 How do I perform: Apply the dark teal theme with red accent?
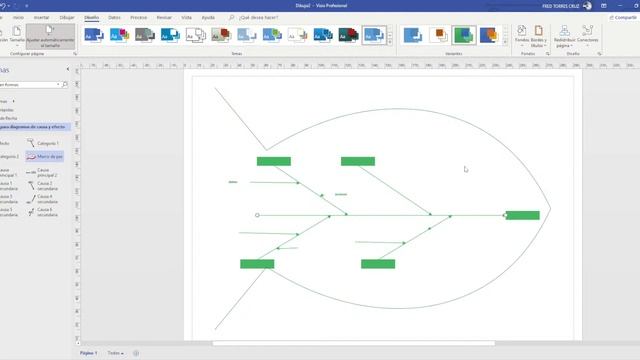[x=348, y=36]
